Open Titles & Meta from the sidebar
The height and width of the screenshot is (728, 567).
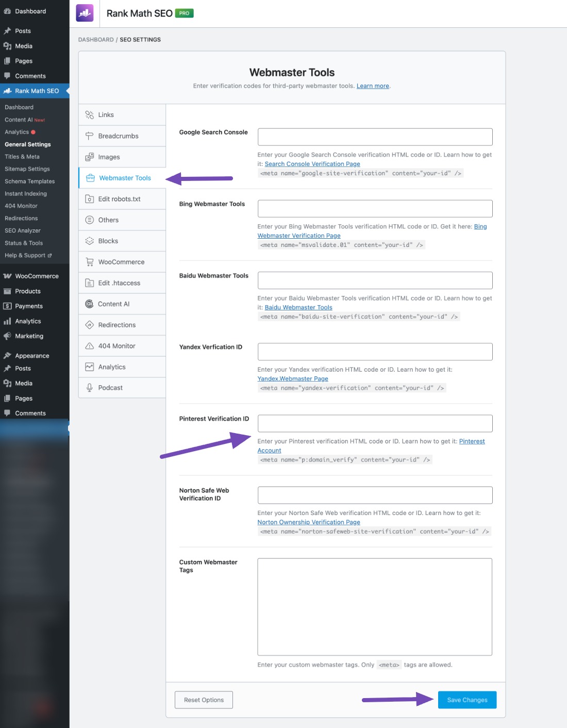22,156
